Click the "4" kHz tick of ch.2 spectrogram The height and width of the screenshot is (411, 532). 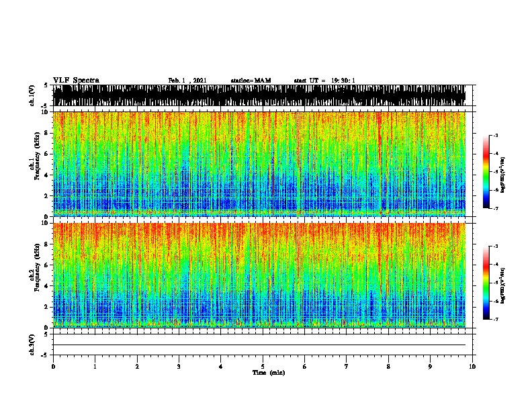(x=47, y=286)
